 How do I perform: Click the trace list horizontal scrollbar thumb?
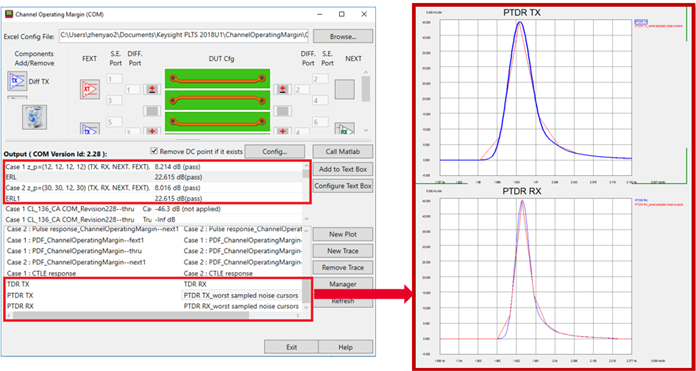coord(131,315)
